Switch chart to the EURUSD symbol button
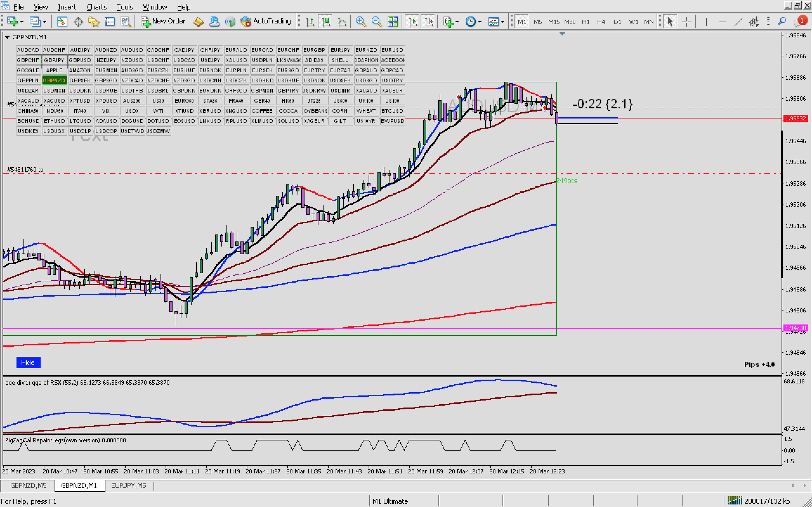812x507 pixels. (392, 50)
